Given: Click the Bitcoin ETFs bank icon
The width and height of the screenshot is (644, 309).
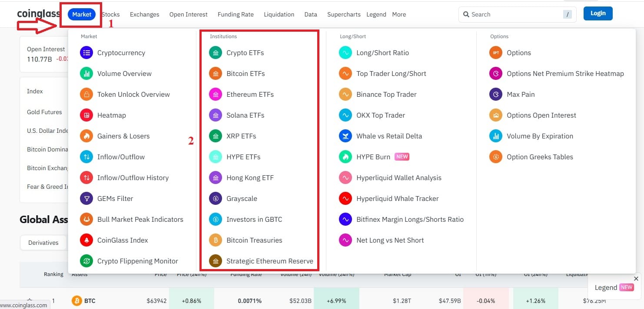Looking at the screenshot, I should [216, 74].
